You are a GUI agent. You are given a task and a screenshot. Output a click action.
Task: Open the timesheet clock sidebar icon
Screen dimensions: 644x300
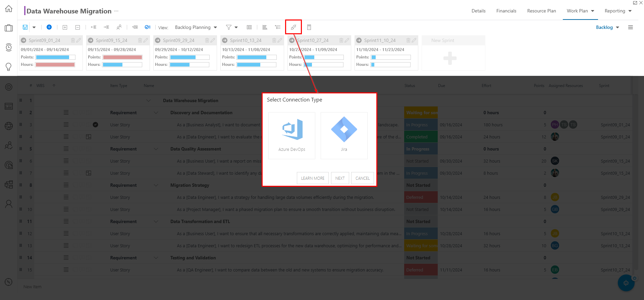9,47
